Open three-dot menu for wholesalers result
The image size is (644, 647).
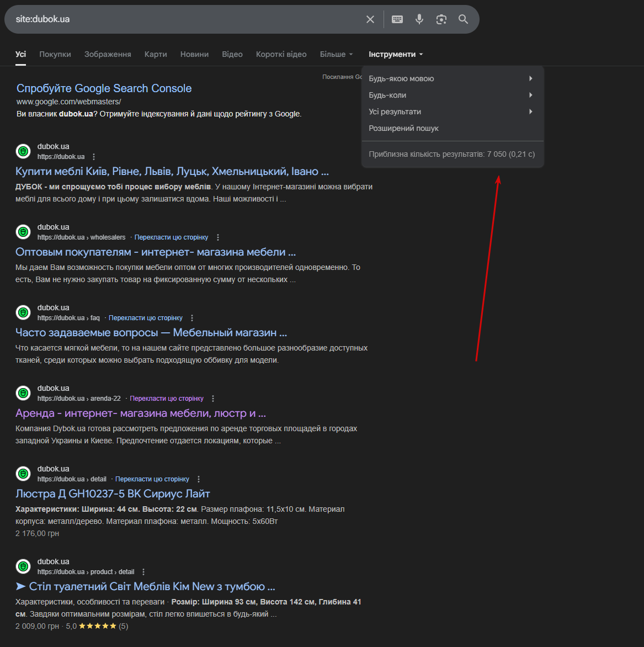[218, 237]
